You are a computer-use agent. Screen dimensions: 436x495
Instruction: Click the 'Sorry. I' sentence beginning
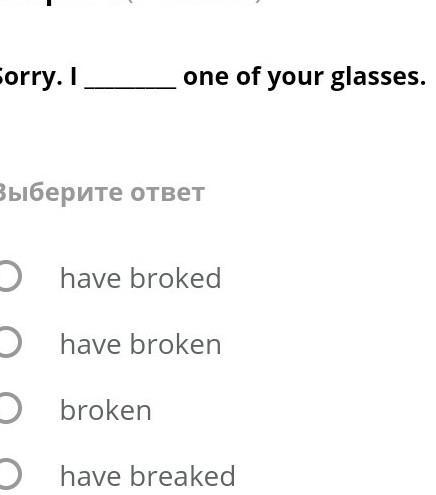(38, 77)
